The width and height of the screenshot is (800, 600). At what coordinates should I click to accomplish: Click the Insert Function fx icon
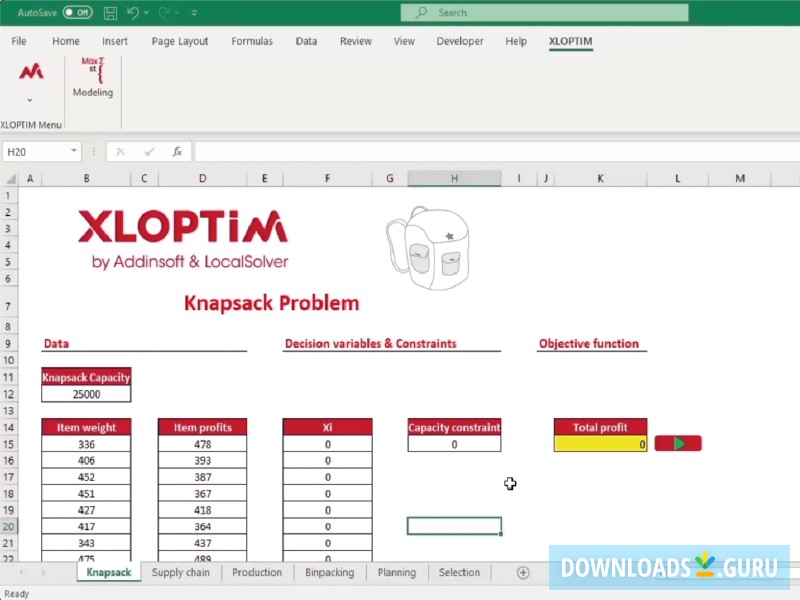(177, 151)
